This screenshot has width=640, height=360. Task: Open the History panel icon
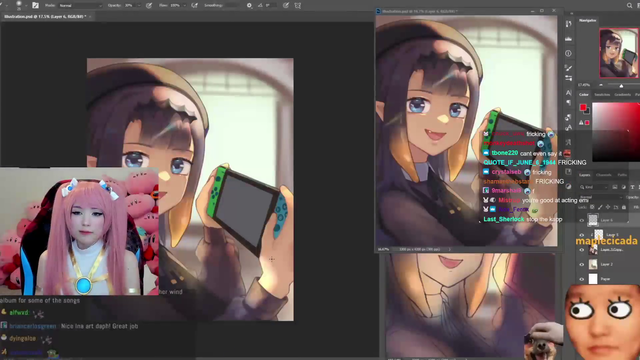click(x=569, y=23)
